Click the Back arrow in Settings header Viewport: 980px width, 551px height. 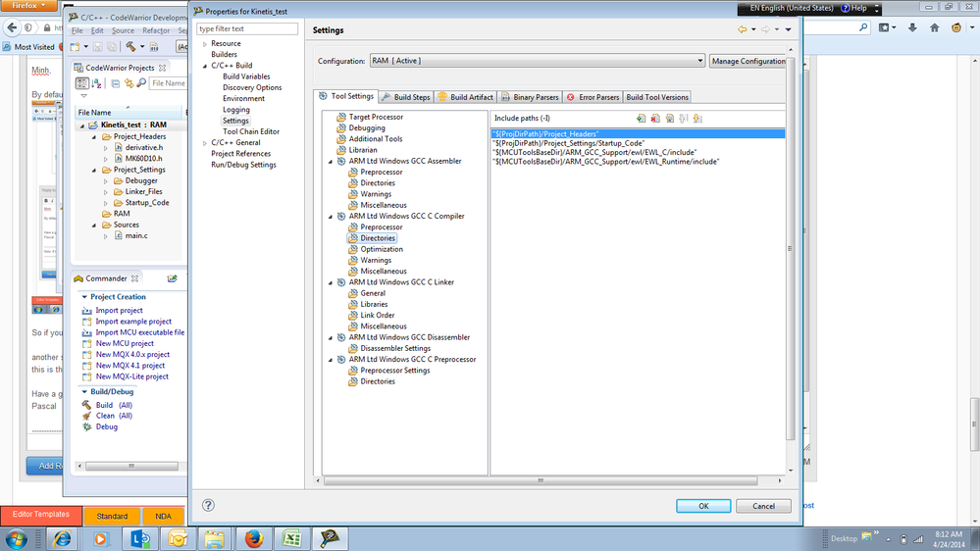742,29
